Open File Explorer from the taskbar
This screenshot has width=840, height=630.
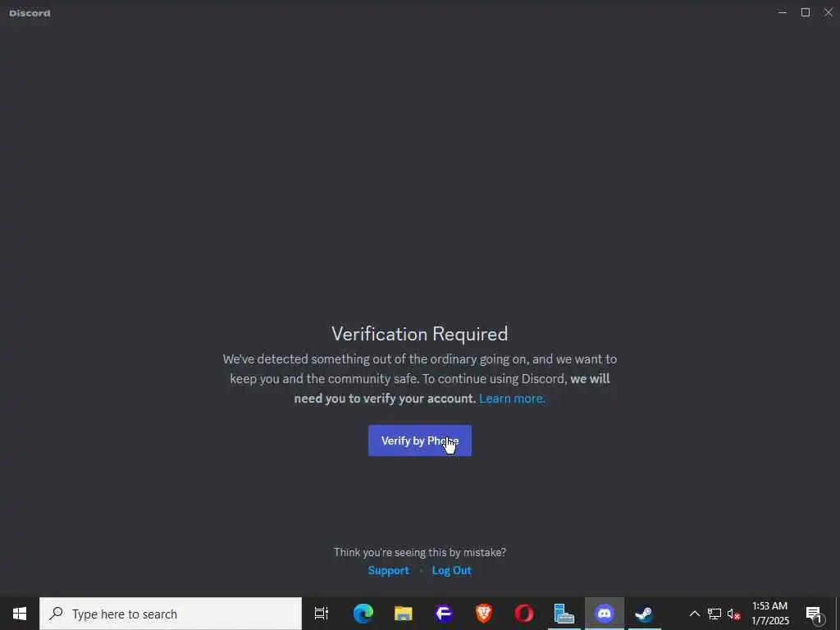pyautogui.click(x=403, y=614)
